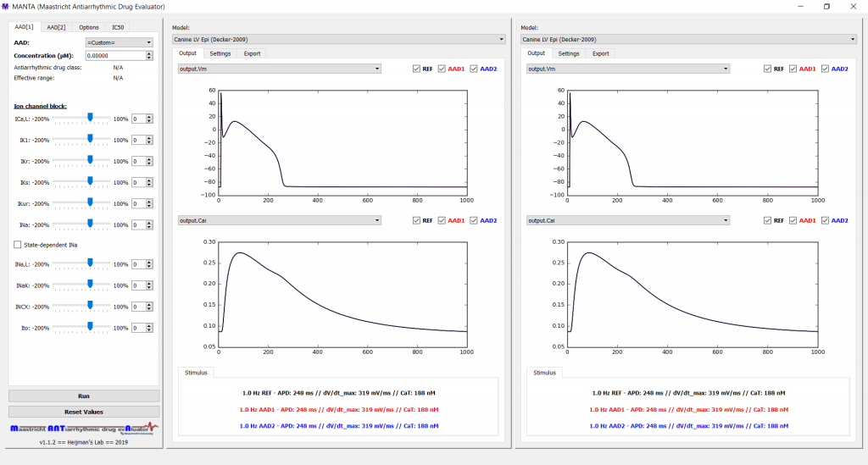The width and height of the screenshot is (868, 465).
Task: Toggle AAD1 checkbox on left Vm plot
Action: click(442, 69)
